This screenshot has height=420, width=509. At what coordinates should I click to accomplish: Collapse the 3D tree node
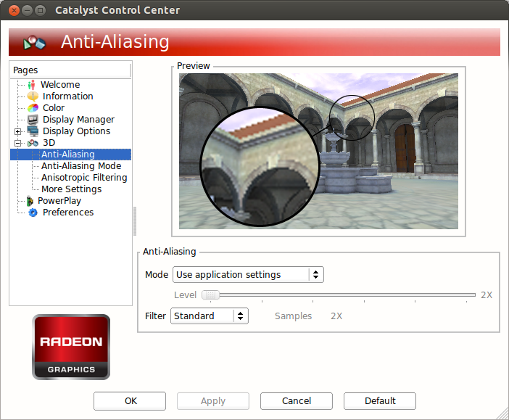point(18,143)
